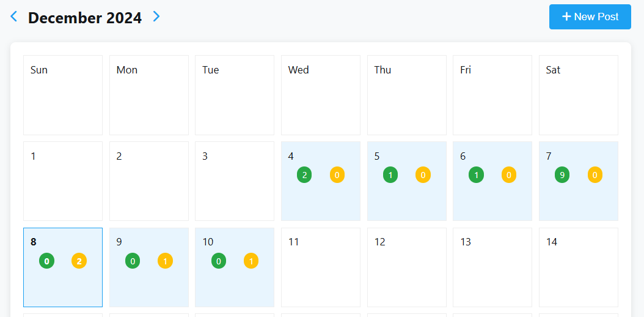Click green badge showing 0 on December 10
644x317 pixels.
219,261
